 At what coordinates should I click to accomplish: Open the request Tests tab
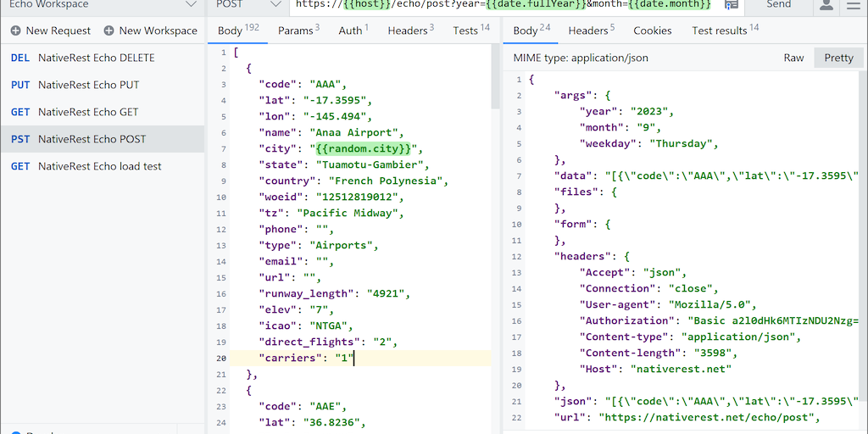coord(470,31)
